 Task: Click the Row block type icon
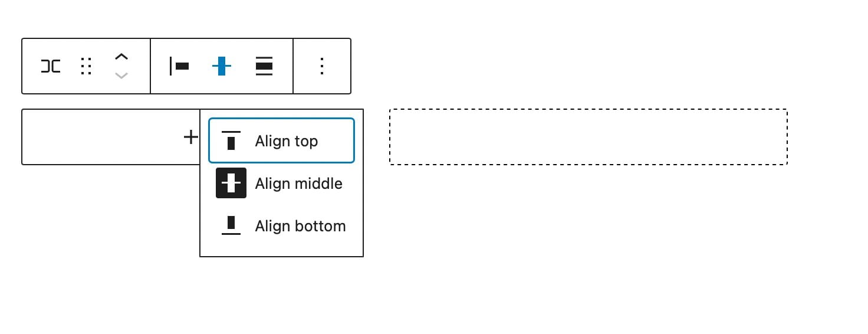[51, 66]
